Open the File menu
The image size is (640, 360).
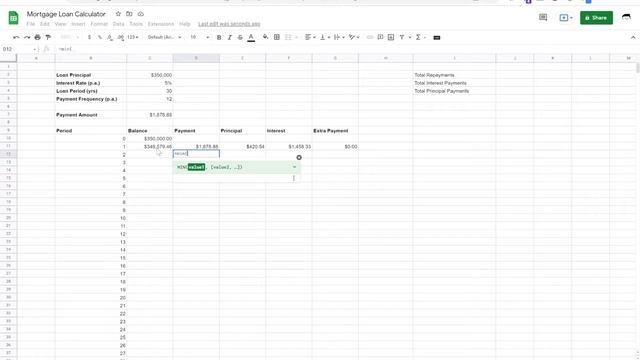tap(31, 24)
